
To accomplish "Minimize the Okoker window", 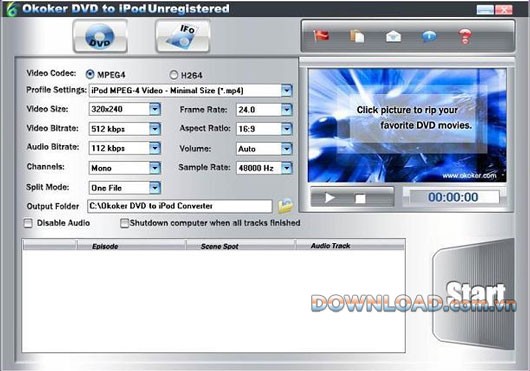I will [485, 9].
